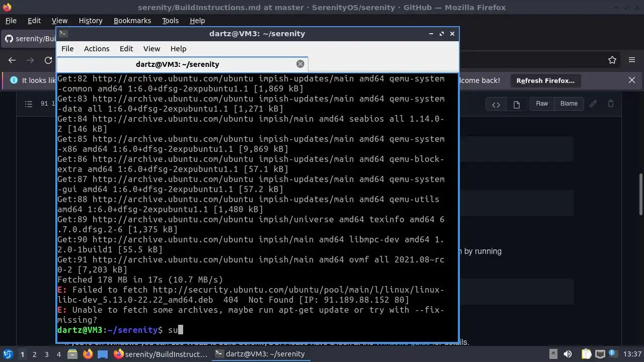Close the dartz@VM3 terminal tab
Viewport: 644px width, 362px height.
300,64
